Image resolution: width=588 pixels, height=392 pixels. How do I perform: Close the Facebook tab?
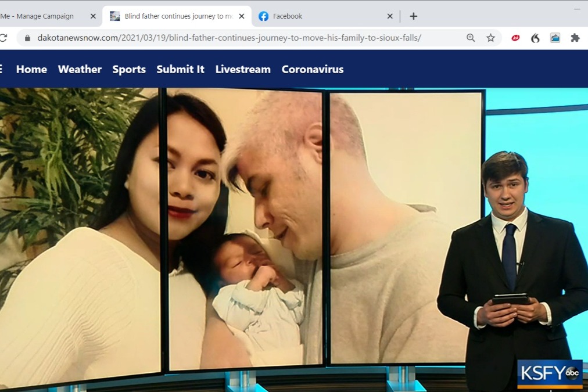coord(390,16)
